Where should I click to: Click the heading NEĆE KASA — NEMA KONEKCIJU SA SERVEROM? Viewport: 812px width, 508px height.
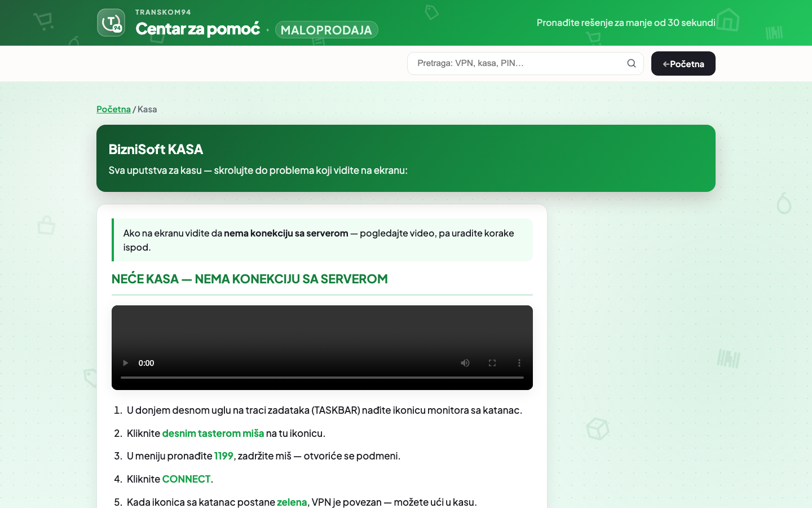pyautogui.click(x=250, y=279)
